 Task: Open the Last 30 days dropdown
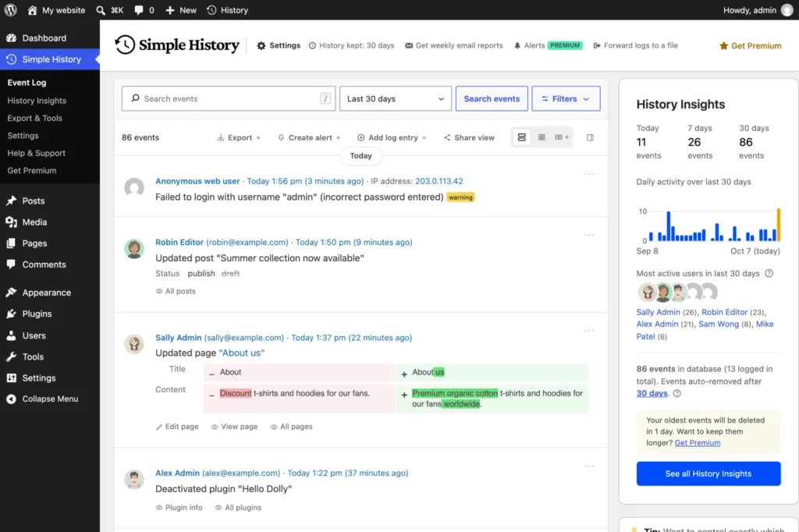396,99
